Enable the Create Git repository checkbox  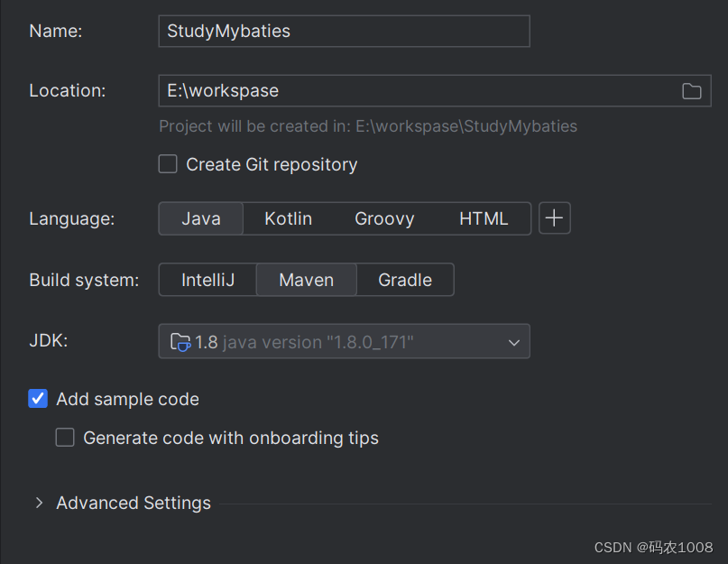point(168,164)
